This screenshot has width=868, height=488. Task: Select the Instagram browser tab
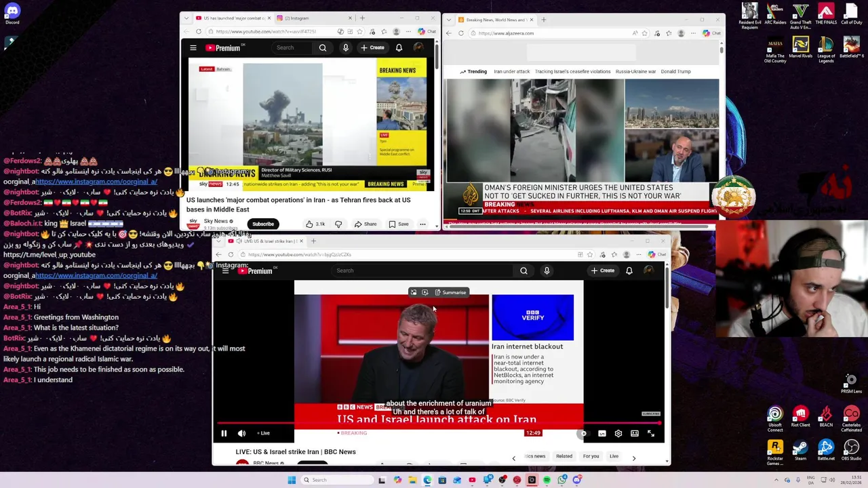coord(315,18)
